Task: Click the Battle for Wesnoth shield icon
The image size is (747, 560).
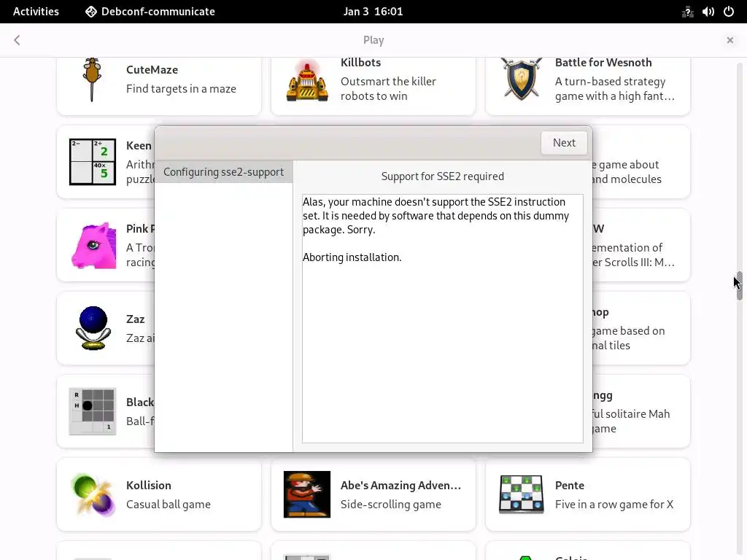Action: tap(521, 79)
